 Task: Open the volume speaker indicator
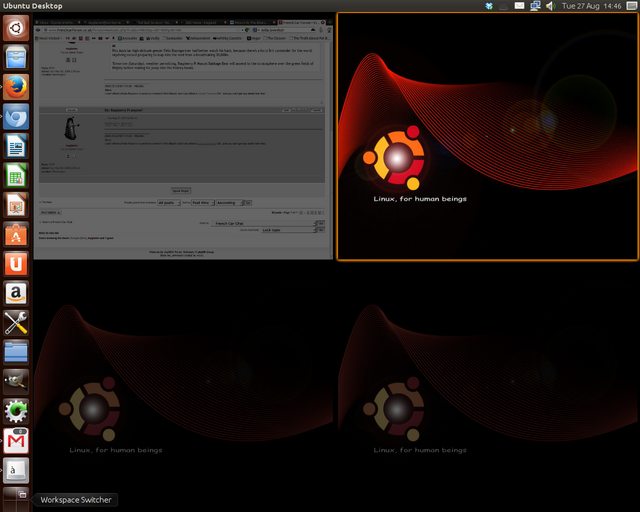tap(550, 6)
